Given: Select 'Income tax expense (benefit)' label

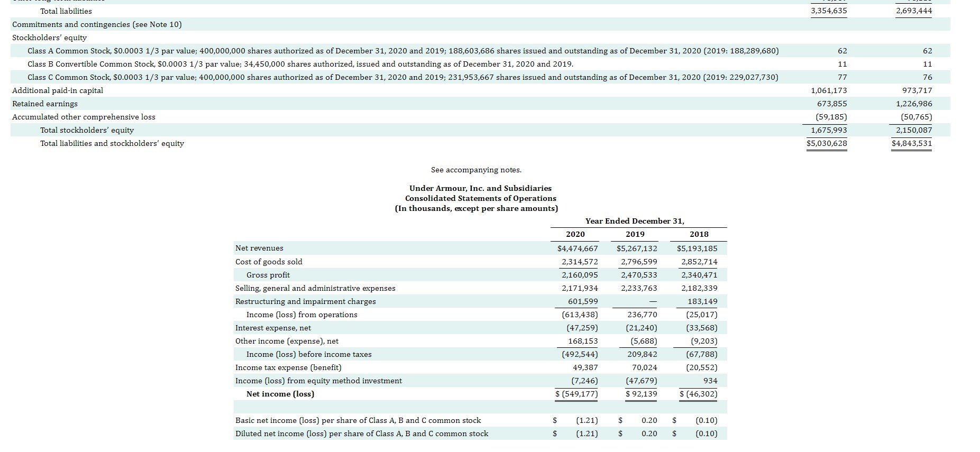Looking at the screenshot, I should [x=288, y=367].
